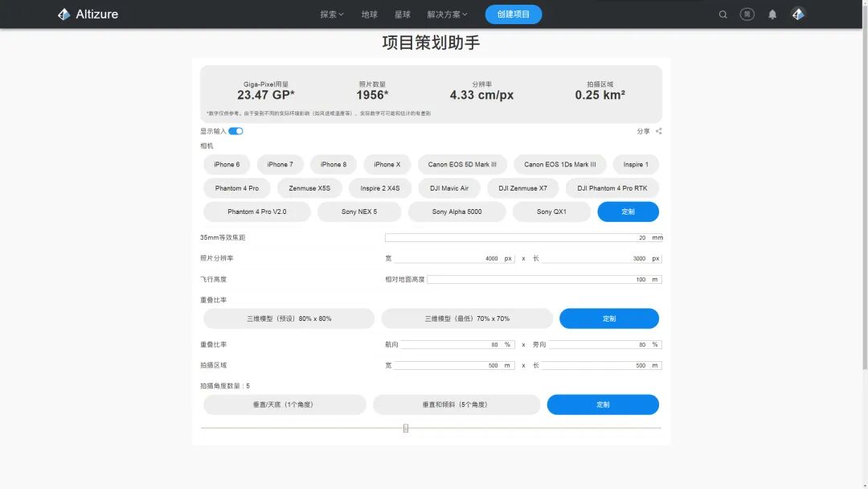Select the iPhone 7 camera
Screen dimensions: 868x489
click(x=280, y=165)
